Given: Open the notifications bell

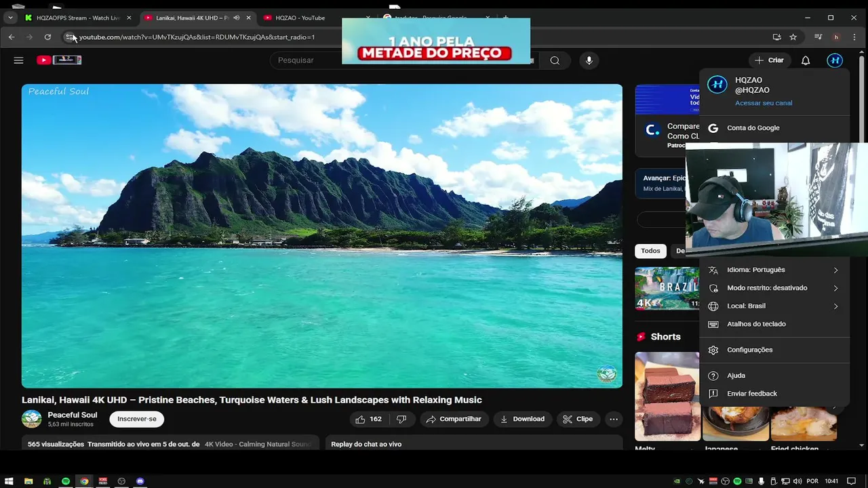Looking at the screenshot, I should point(806,60).
